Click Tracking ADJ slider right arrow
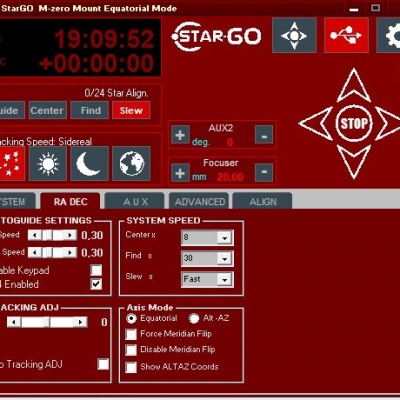 point(80,322)
